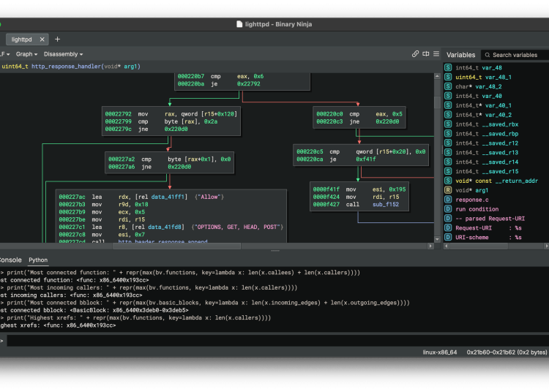Open the Disassembly dropdown
Screen dimensions: 549x392
point(63,54)
